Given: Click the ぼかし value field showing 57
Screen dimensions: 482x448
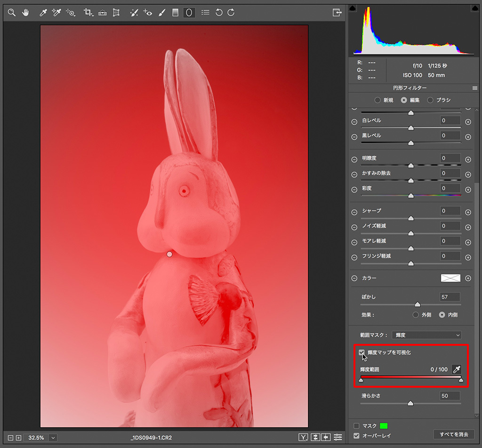Looking at the screenshot, I should (450, 297).
